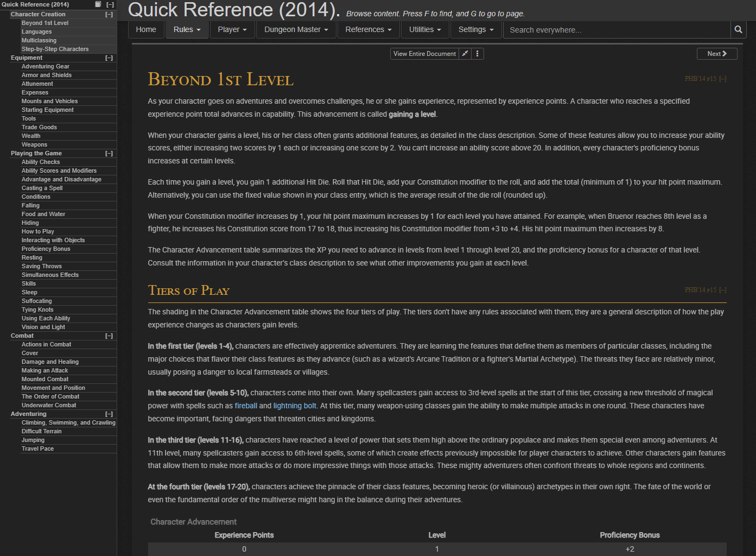Open the Player dropdown menu

click(x=232, y=30)
